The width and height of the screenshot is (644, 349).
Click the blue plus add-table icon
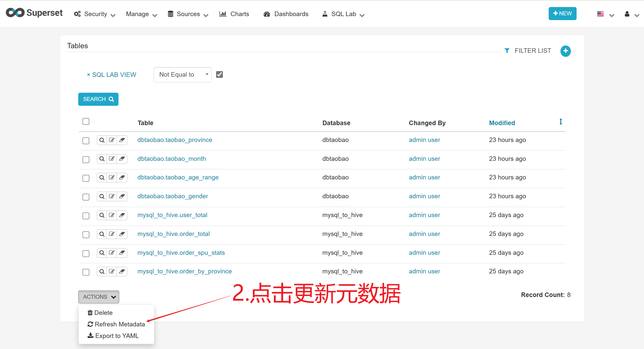565,51
